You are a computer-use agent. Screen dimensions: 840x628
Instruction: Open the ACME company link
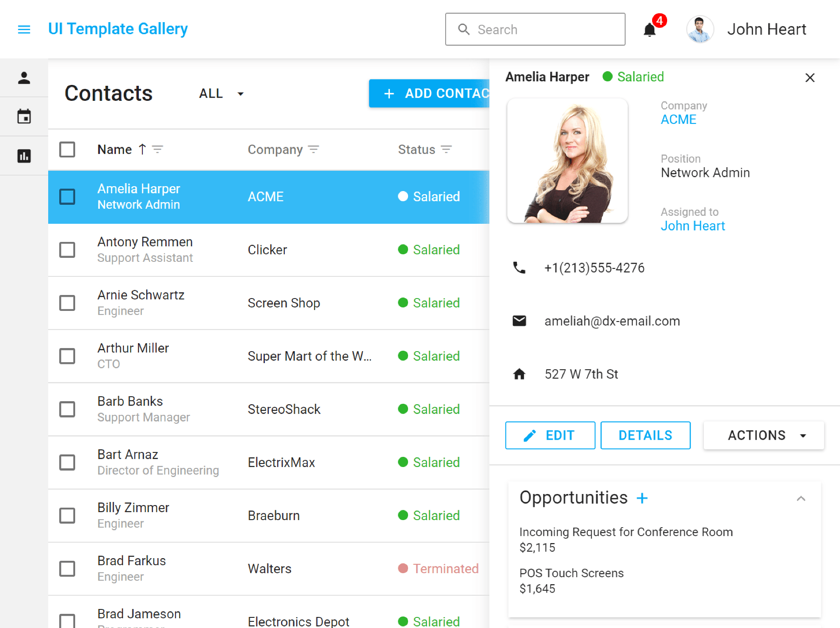(x=678, y=119)
